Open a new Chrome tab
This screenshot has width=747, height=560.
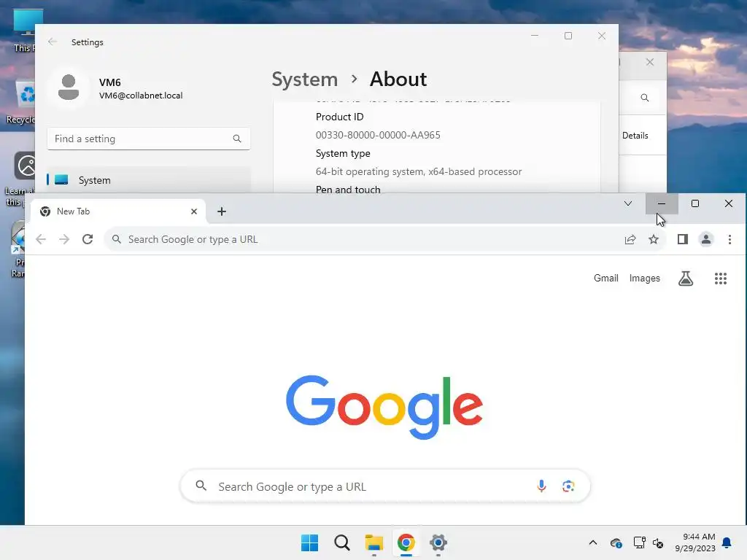[222, 211]
